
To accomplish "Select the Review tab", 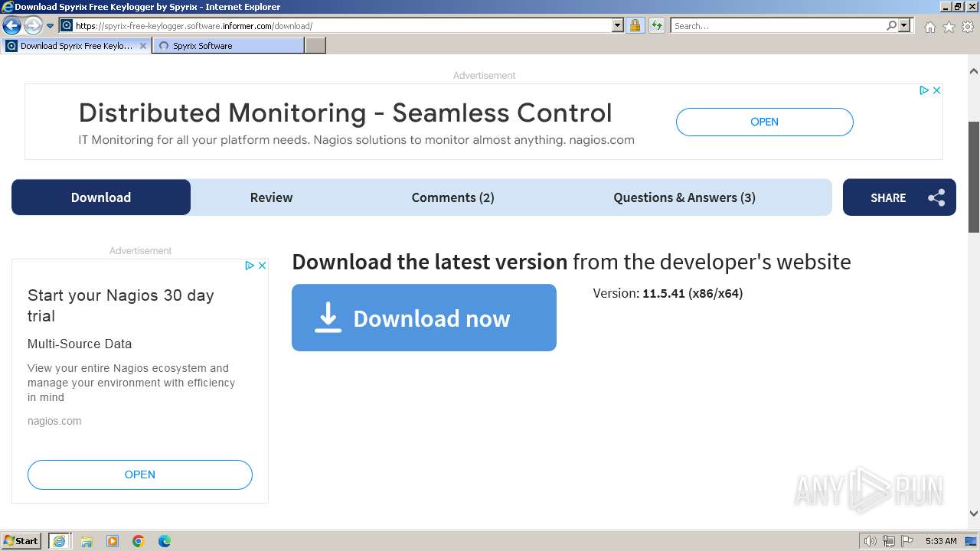I will [x=271, y=197].
